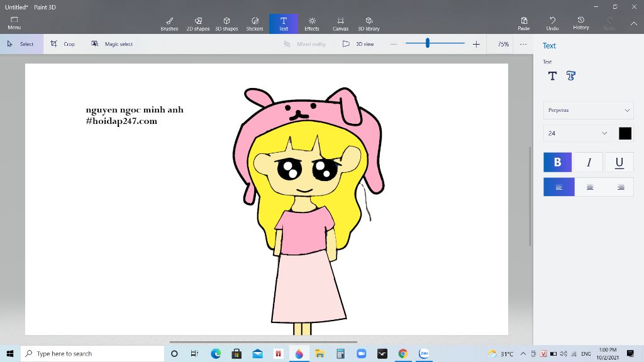Toggle 3D view
This screenshot has width=644, height=362.
point(358,44)
